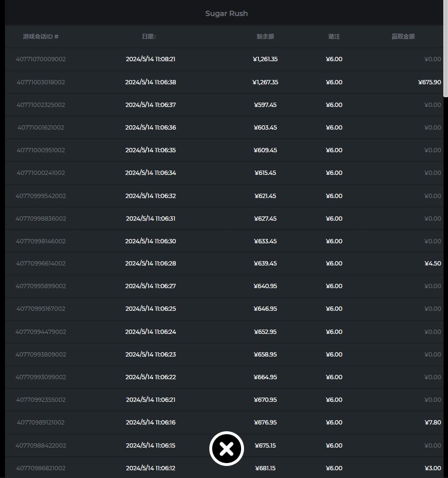The height and width of the screenshot is (478, 448).
Task: Click the 赌注 column header
Action: (334, 37)
